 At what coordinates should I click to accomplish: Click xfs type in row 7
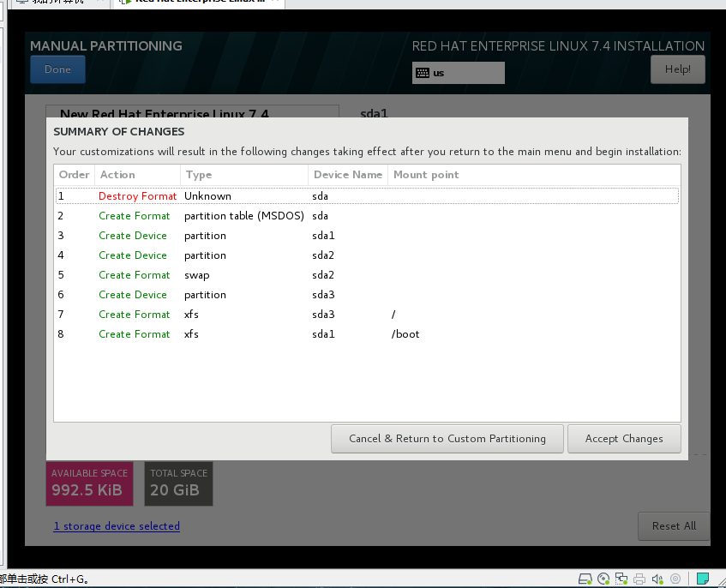(x=191, y=315)
